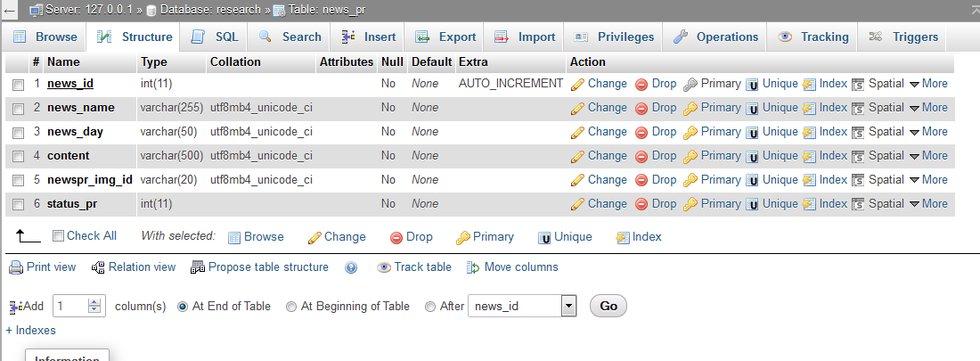Screen dimensions: 980x361
Task: Open the Operations tab
Action: 716,37
